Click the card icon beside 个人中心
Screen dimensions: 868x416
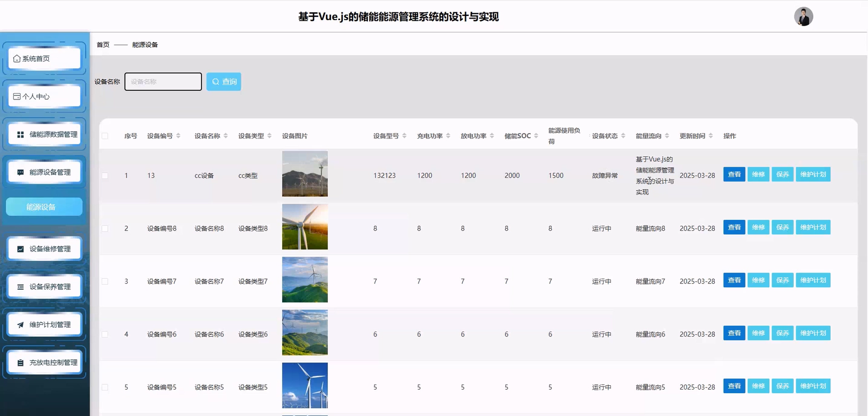point(17,96)
